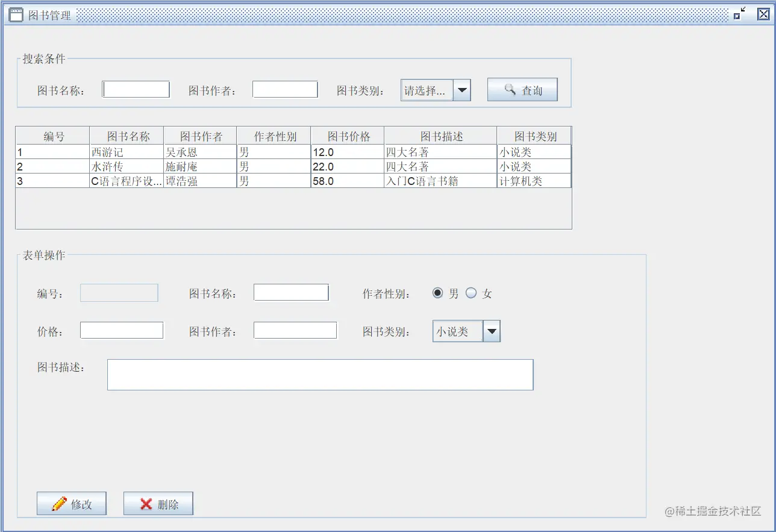Click the 22.0 price cell
This screenshot has height=532, width=776.
tap(348, 166)
